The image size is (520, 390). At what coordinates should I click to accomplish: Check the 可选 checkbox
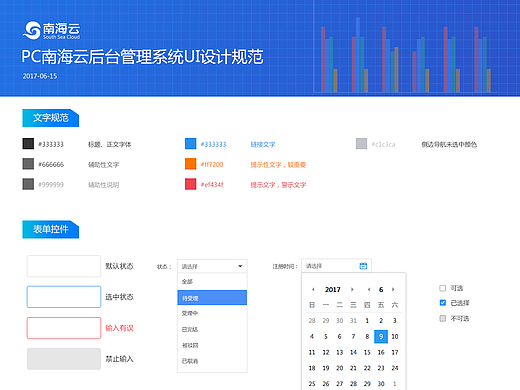point(442,288)
